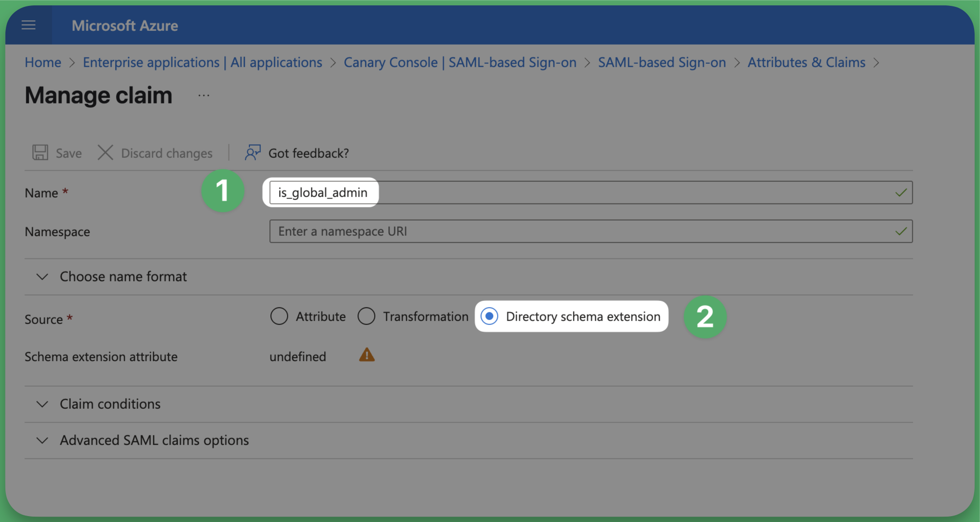Select the Attribute source radio button

[279, 316]
